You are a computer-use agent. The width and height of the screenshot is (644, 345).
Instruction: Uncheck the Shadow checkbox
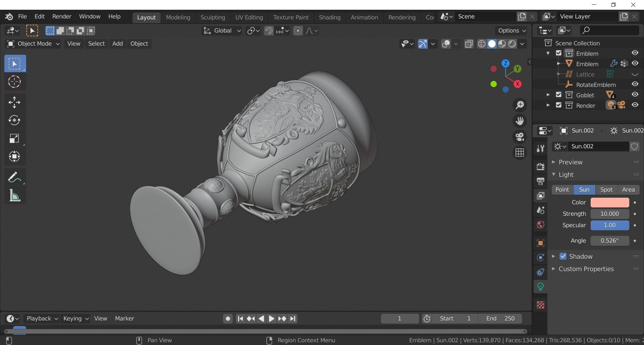[x=563, y=256]
